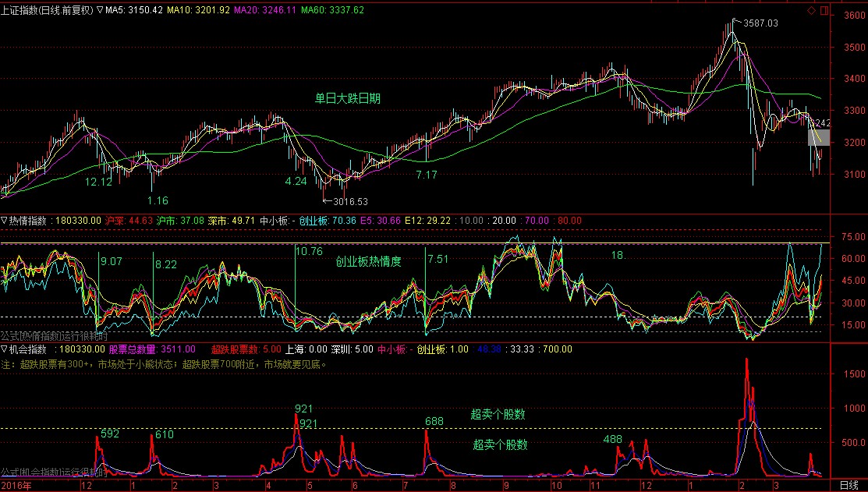Click the gray price marker box on right edge
868x492 pixels.
point(819,137)
